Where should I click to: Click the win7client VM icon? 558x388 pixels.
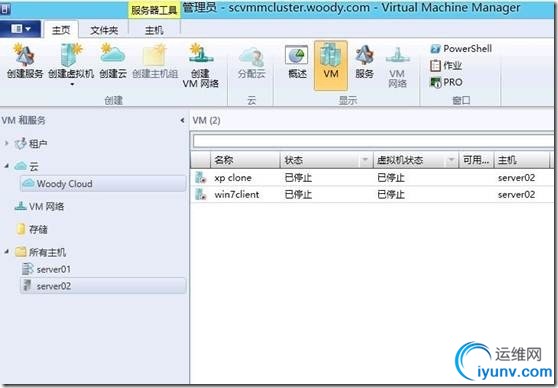pos(201,194)
